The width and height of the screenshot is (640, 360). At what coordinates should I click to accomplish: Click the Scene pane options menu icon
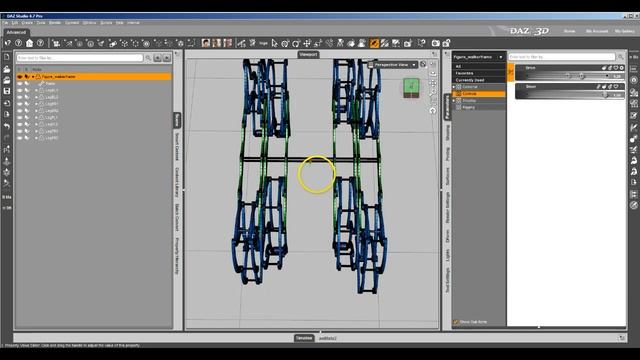pos(177,54)
